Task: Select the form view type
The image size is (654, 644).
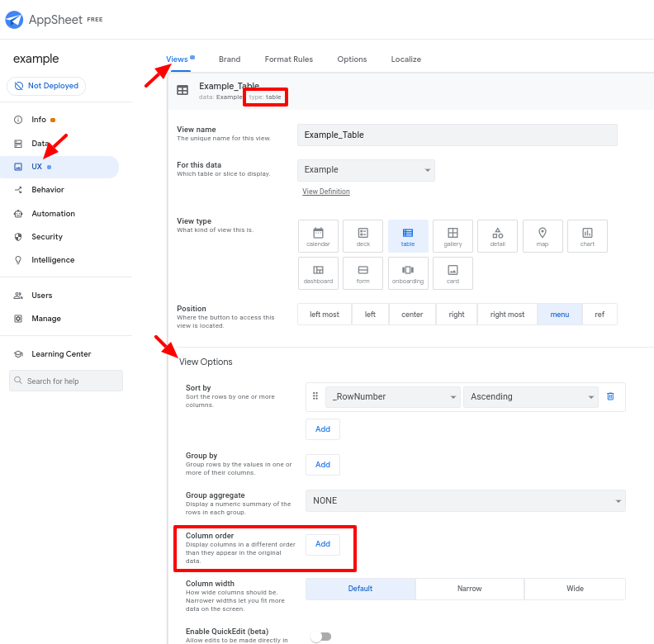Action: 363,273
